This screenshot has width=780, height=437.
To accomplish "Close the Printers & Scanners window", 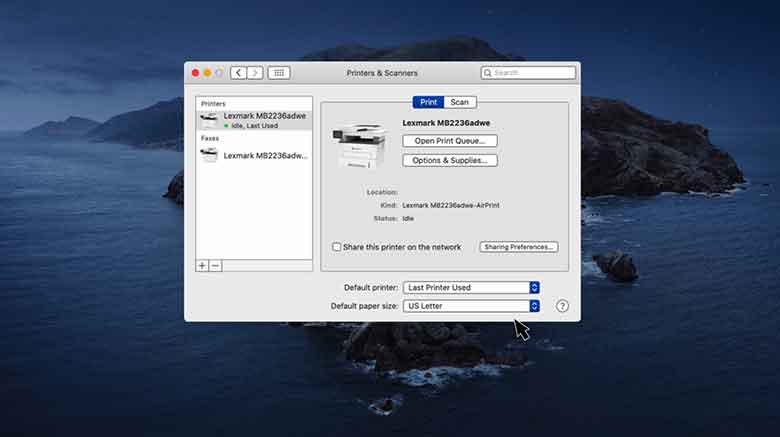I will tap(195, 73).
